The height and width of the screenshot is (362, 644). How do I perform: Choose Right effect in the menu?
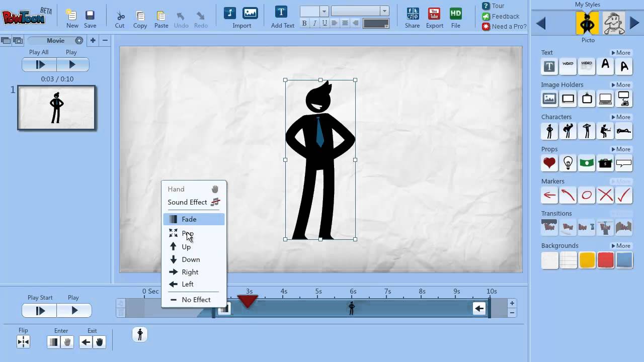pos(194,272)
